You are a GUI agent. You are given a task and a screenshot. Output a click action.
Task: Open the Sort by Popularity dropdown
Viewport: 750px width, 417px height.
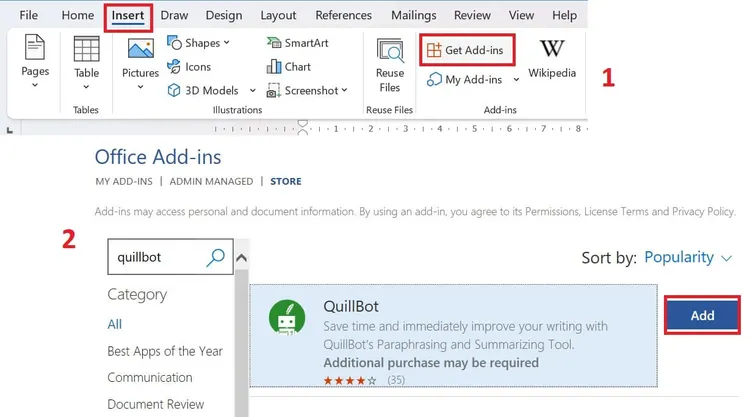tap(688, 257)
